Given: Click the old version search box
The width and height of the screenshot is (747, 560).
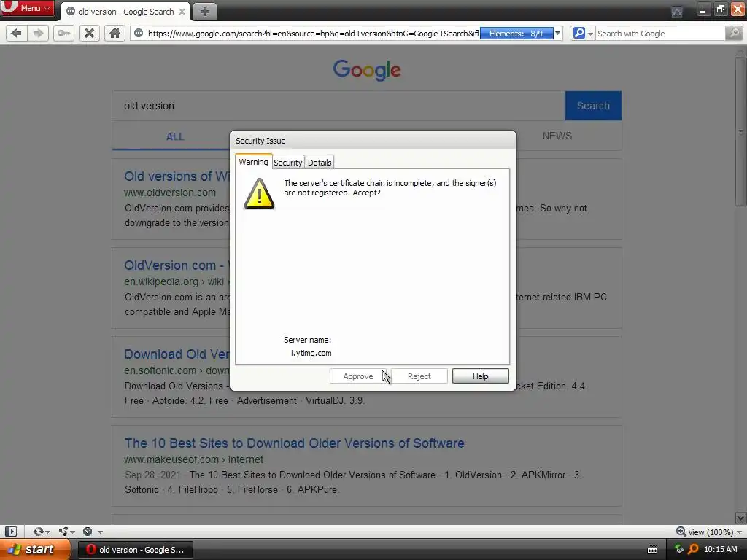Looking at the screenshot, I should (x=338, y=106).
